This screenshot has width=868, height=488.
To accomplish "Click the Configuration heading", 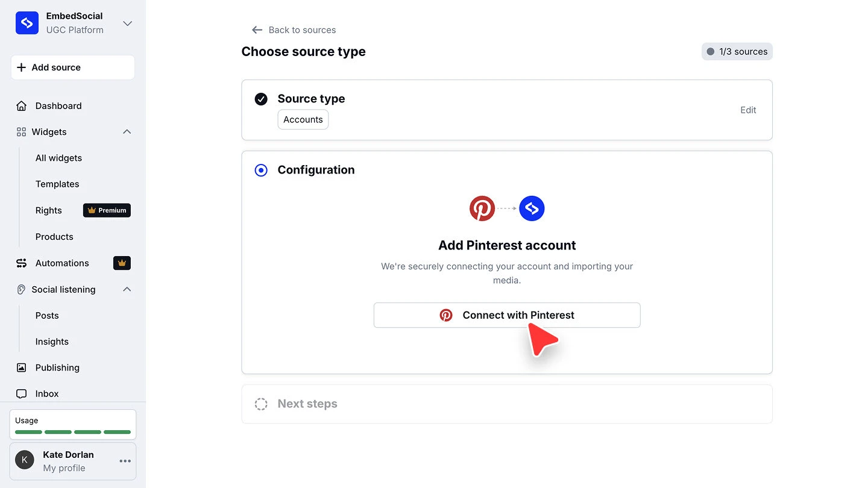I will pos(316,170).
